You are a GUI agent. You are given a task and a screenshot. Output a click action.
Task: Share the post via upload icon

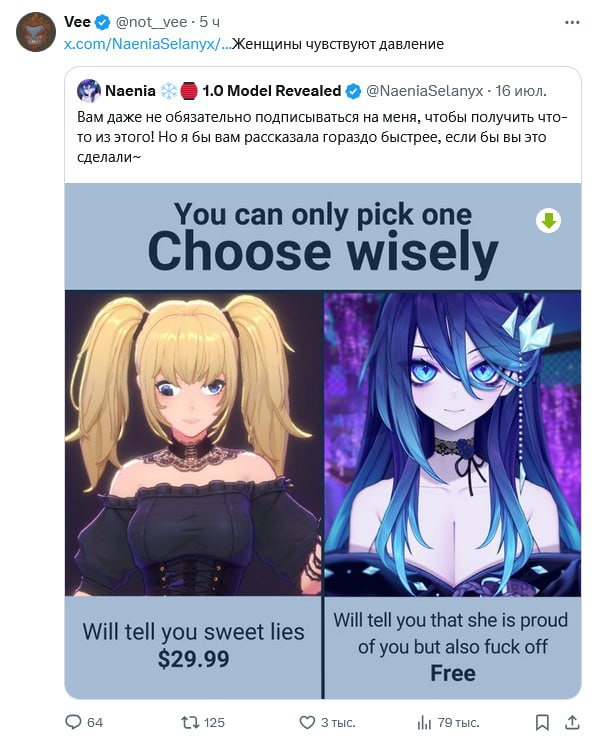(572, 722)
